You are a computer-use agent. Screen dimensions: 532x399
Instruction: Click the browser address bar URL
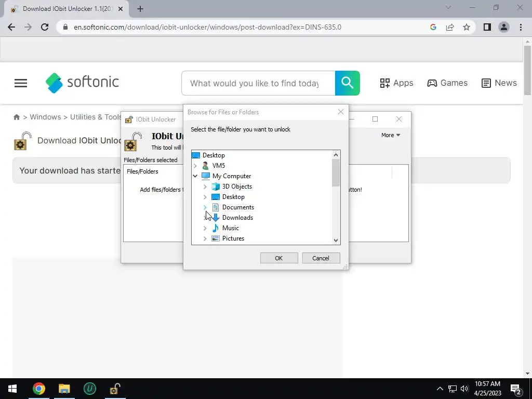pos(207,27)
